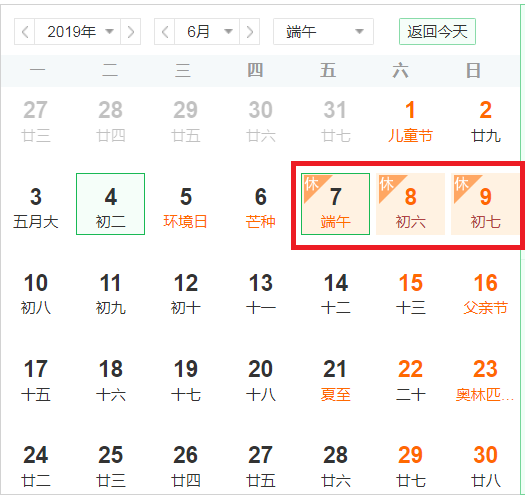Viewport: 525px width, 500px height.
Task: Select June 2 廿九
Action: 485,122
